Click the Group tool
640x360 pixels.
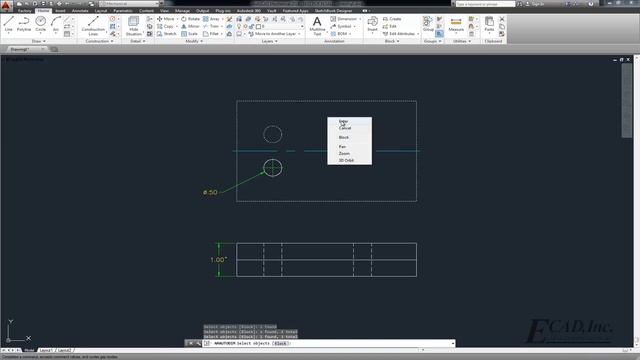(428, 24)
